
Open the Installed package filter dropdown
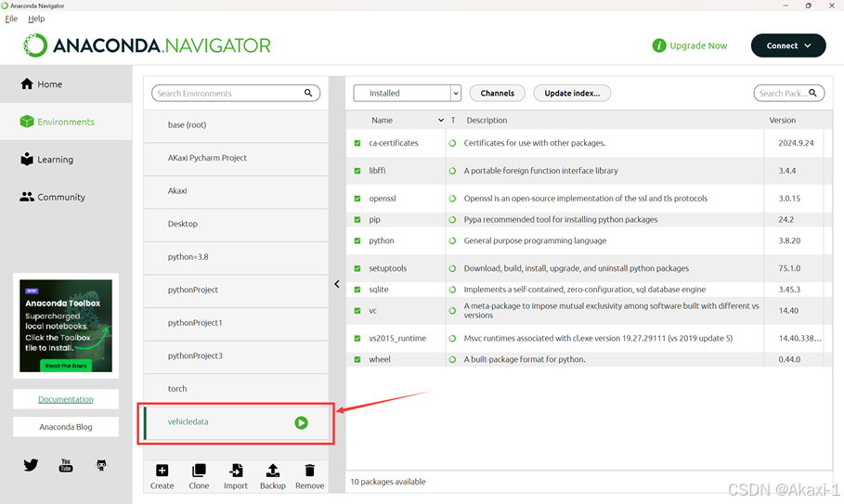click(x=408, y=93)
